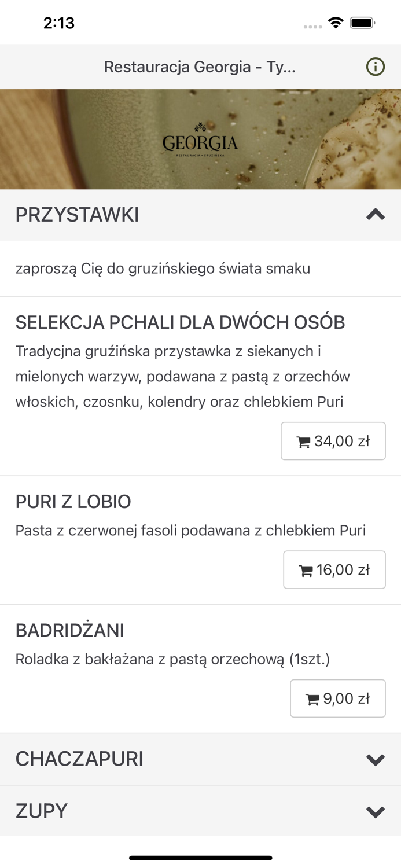Add SELEKCJA PCHALI for 34,00 zł to order
The width and height of the screenshot is (401, 868).
click(x=333, y=441)
